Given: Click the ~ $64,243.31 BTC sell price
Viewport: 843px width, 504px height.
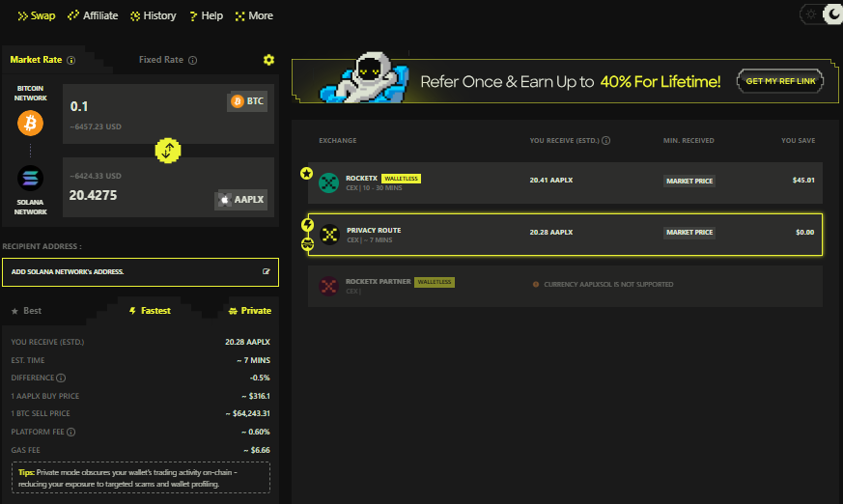Looking at the screenshot, I should (x=248, y=414).
